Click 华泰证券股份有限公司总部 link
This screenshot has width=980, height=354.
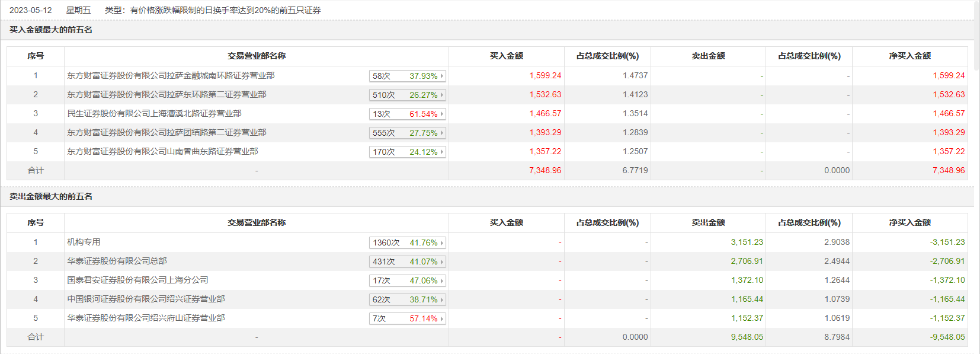coord(117,261)
